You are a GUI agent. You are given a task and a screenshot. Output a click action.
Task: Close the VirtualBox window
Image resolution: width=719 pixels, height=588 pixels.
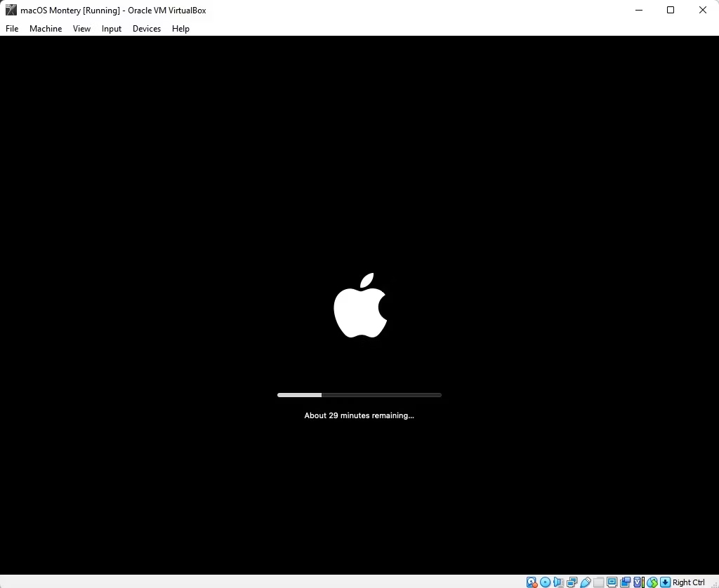point(702,10)
